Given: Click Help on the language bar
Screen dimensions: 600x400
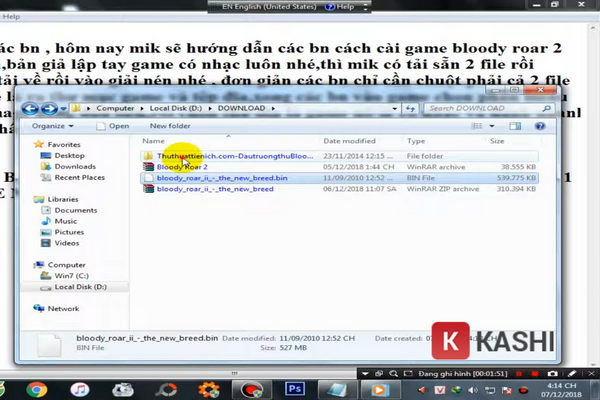Looking at the screenshot, I should click(x=340, y=7).
